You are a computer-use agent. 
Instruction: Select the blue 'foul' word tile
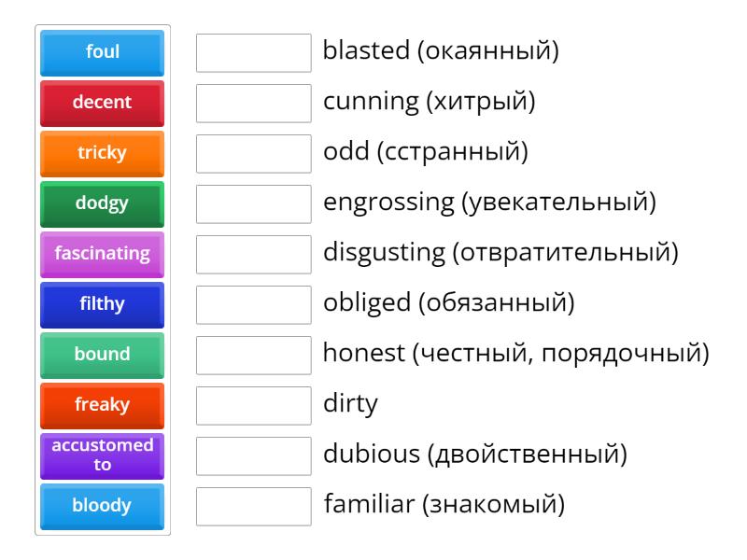[101, 53]
